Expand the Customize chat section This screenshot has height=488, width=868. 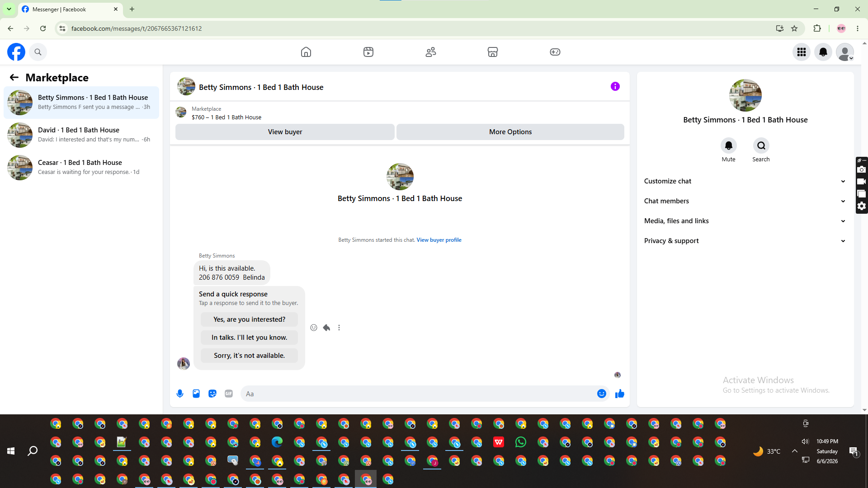(745, 181)
